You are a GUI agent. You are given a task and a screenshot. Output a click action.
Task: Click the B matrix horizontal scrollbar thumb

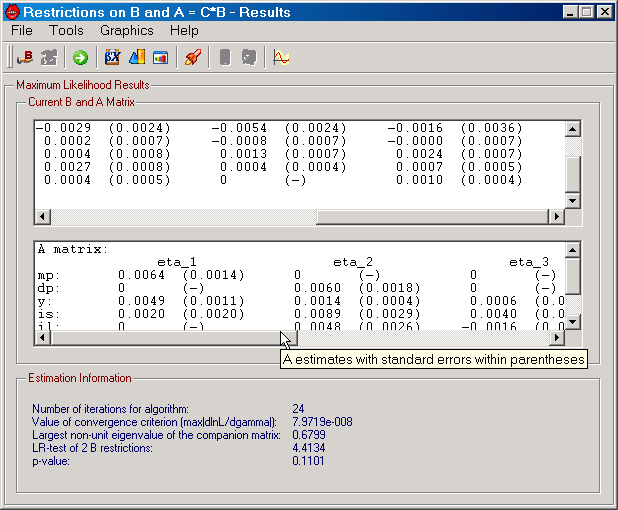(x=432, y=216)
